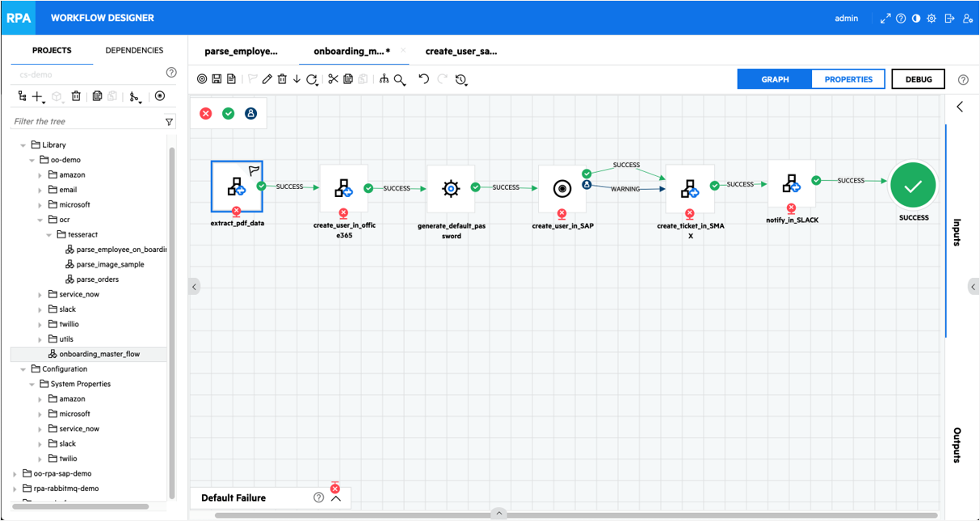
Task: Copy item using the Projects toolbar copy icon
Action: [x=97, y=96]
